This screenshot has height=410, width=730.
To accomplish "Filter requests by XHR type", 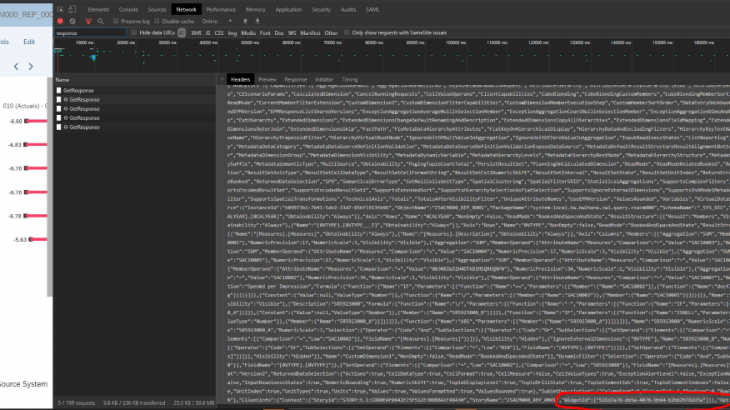I will (x=196, y=33).
